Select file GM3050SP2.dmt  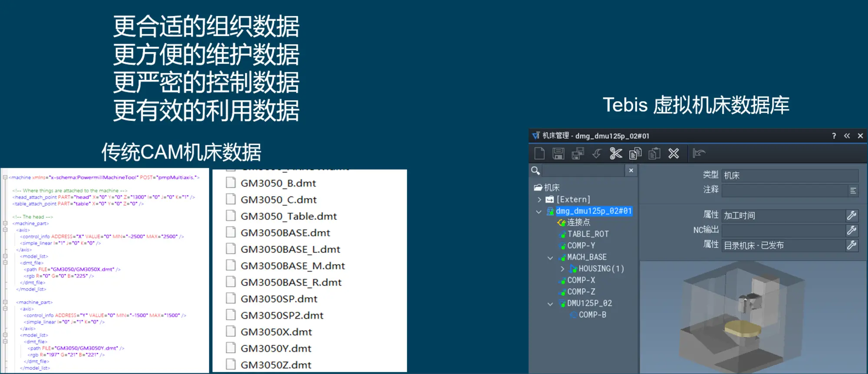282,315
